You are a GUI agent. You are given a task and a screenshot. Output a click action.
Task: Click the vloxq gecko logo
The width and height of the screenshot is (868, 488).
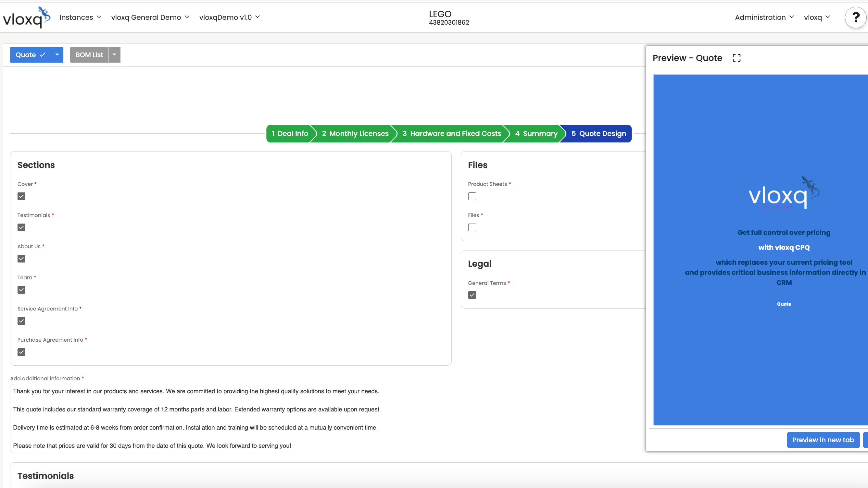[26, 18]
